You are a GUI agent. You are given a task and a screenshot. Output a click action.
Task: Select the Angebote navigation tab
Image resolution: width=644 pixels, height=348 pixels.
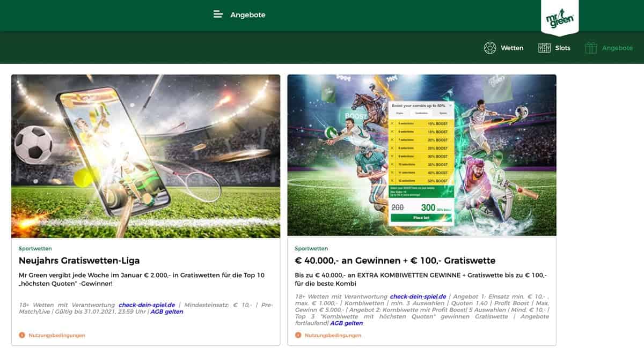click(609, 48)
